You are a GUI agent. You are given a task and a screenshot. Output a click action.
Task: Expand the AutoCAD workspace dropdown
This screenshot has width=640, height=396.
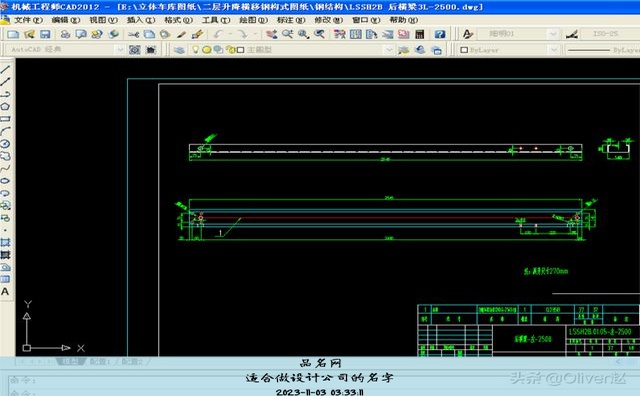pyautogui.click(x=120, y=49)
